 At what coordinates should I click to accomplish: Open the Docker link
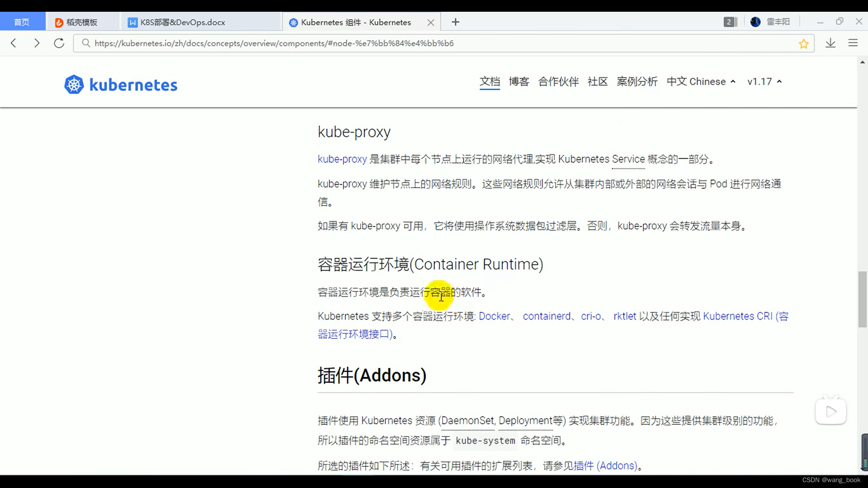(x=494, y=316)
